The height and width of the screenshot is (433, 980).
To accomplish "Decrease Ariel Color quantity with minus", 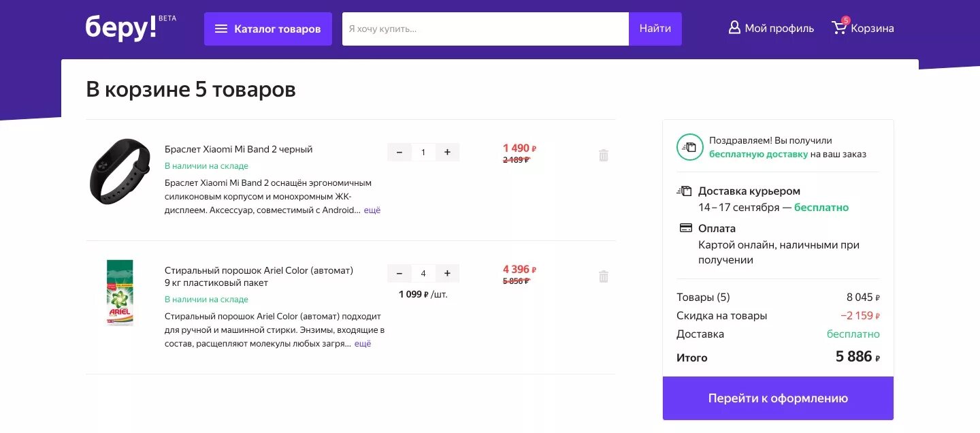I will (399, 274).
